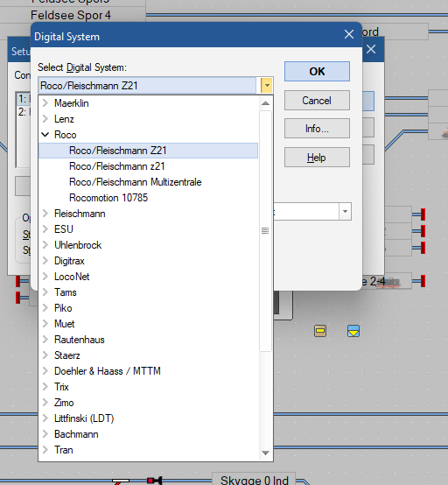448x485 pixels.
Task: Select the Maerklin entry
Action: [72, 103]
